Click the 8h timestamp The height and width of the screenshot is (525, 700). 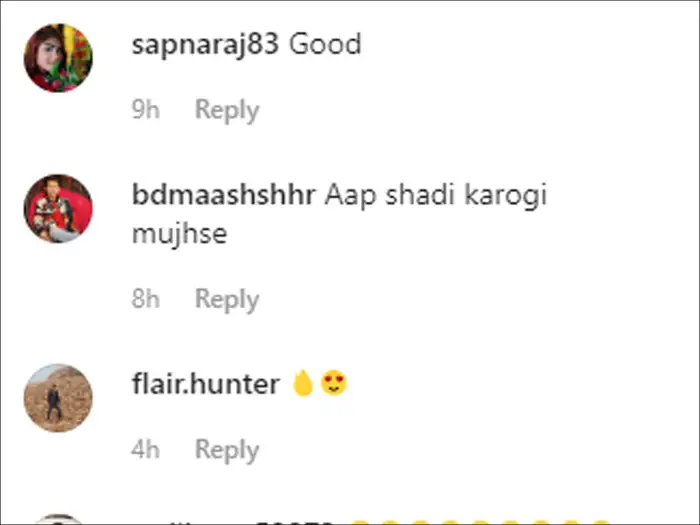[x=146, y=299]
